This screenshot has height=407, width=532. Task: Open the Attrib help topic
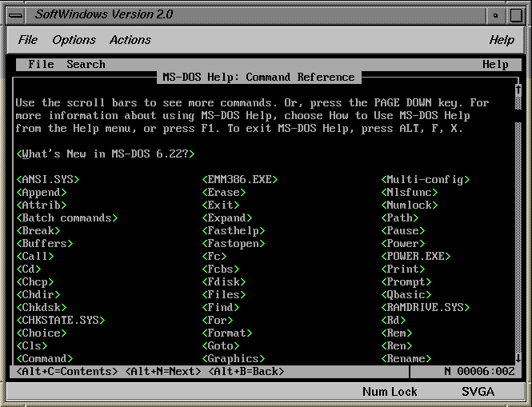(x=42, y=205)
